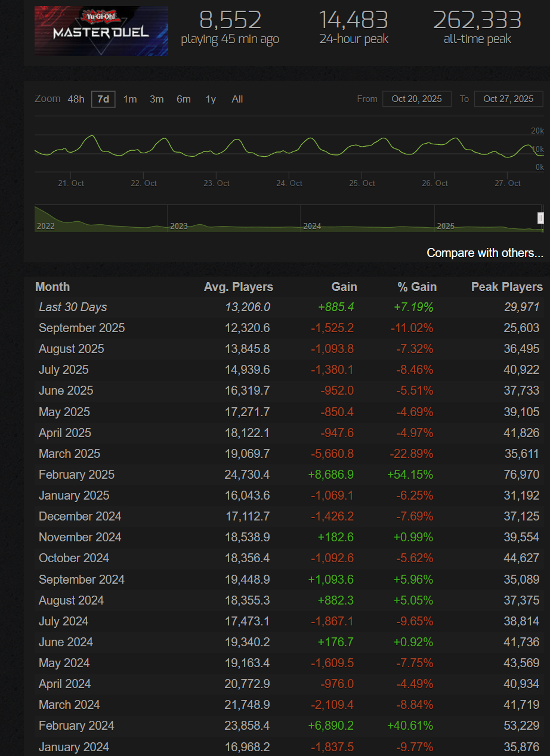Screen dimensions: 550x756
Task: Click the Avg. Players column header
Action: pyautogui.click(x=239, y=287)
